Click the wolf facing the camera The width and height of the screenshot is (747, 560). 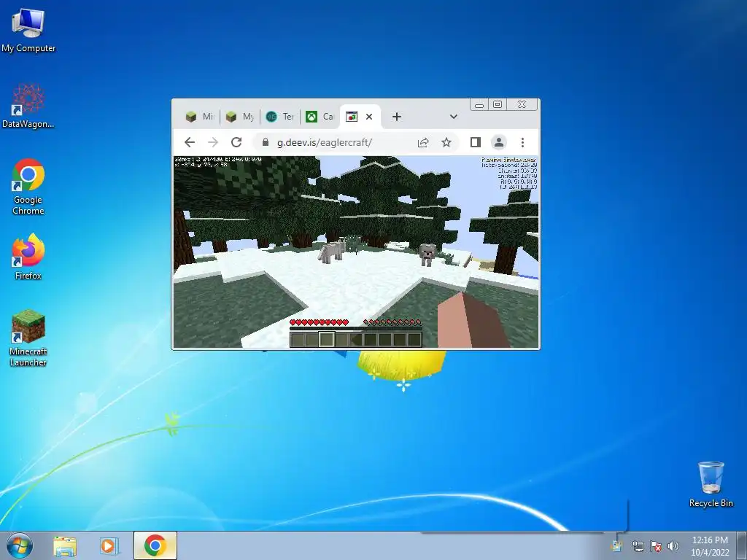[427, 254]
